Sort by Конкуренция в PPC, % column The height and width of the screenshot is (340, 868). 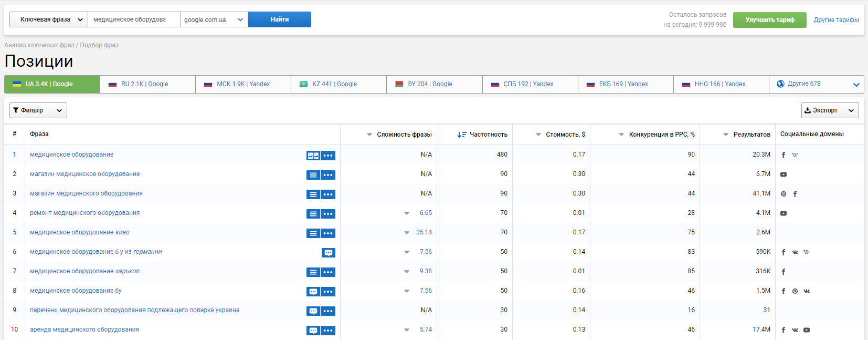(x=657, y=135)
